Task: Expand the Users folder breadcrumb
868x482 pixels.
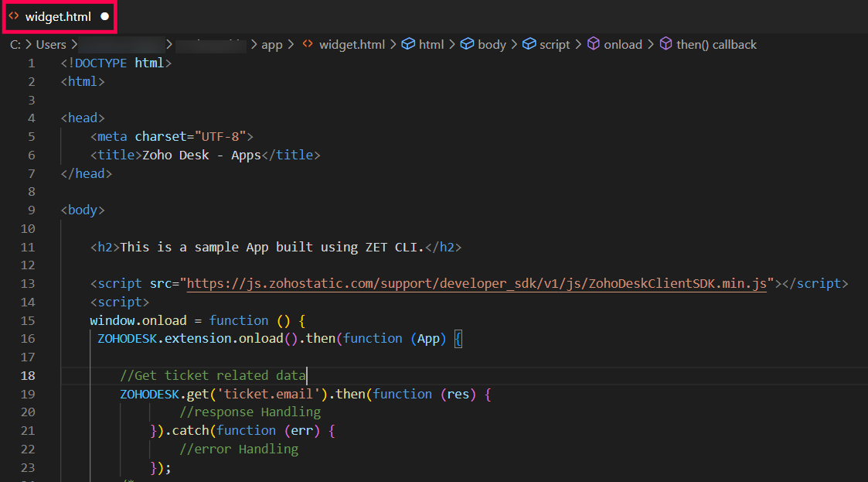Action: click(51, 45)
